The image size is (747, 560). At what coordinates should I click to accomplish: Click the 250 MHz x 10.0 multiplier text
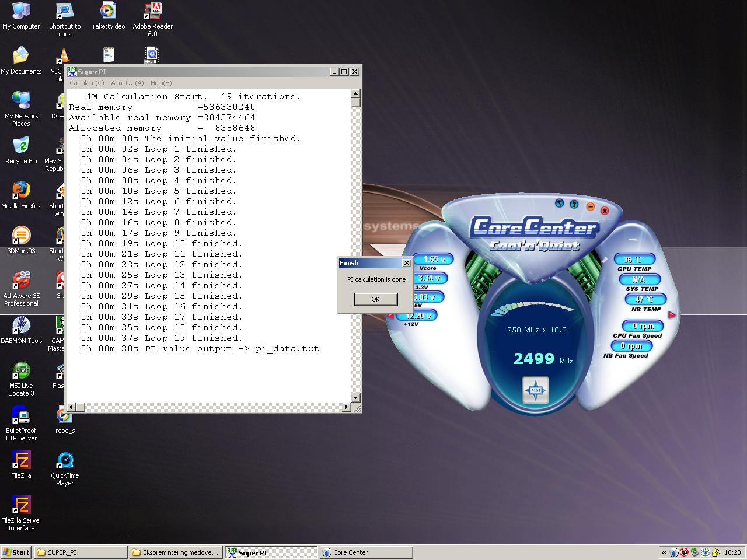tap(537, 330)
